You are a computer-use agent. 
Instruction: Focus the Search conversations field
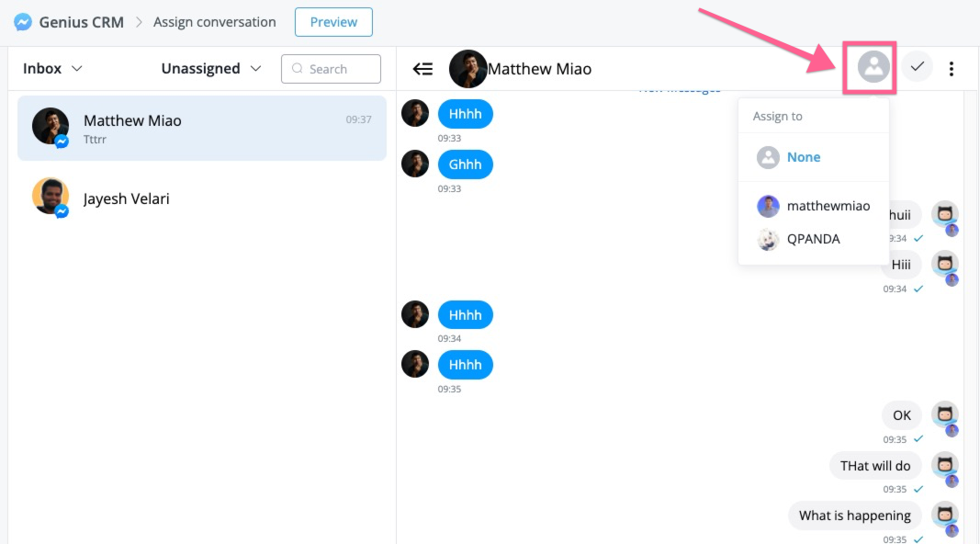pos(331,69)
